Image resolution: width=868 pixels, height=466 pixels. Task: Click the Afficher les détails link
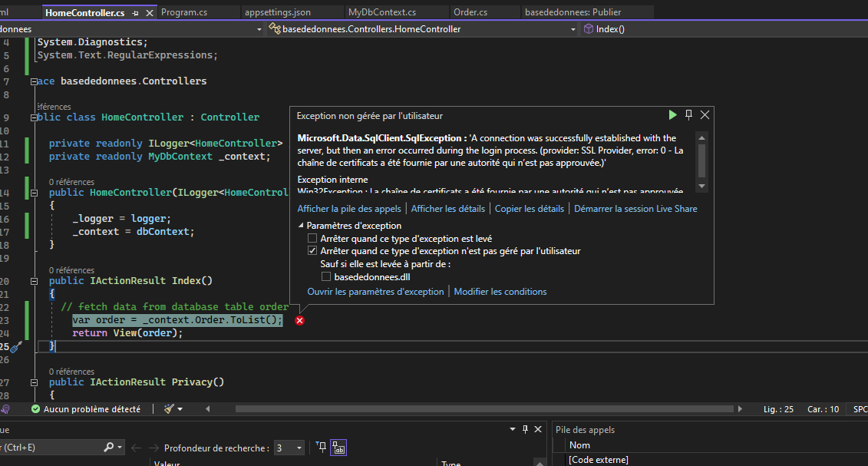(448, 209)
